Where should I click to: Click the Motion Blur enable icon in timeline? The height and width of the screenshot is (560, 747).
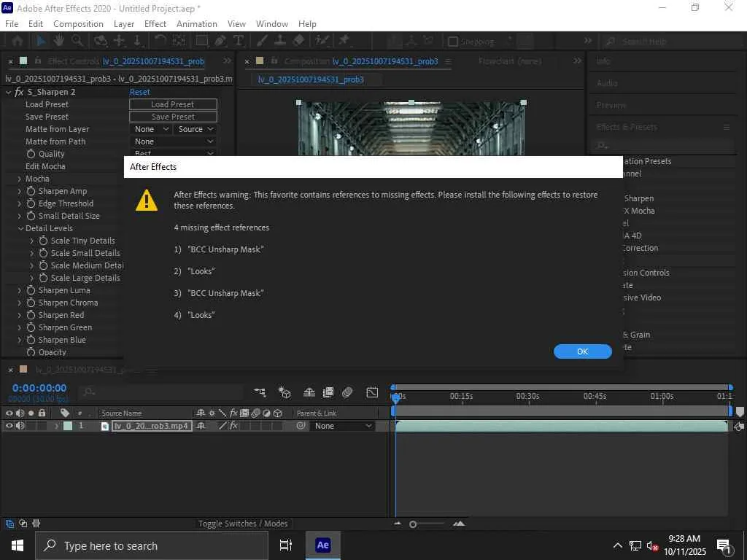click(x=347, y=392)
